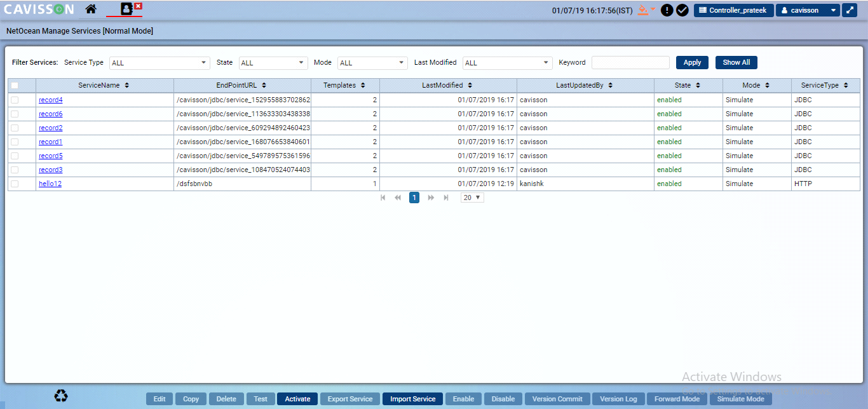The height and width of the screenshot is (409, 868).
Task: Expand the cavisson user menu
Action: pos(808,10)
